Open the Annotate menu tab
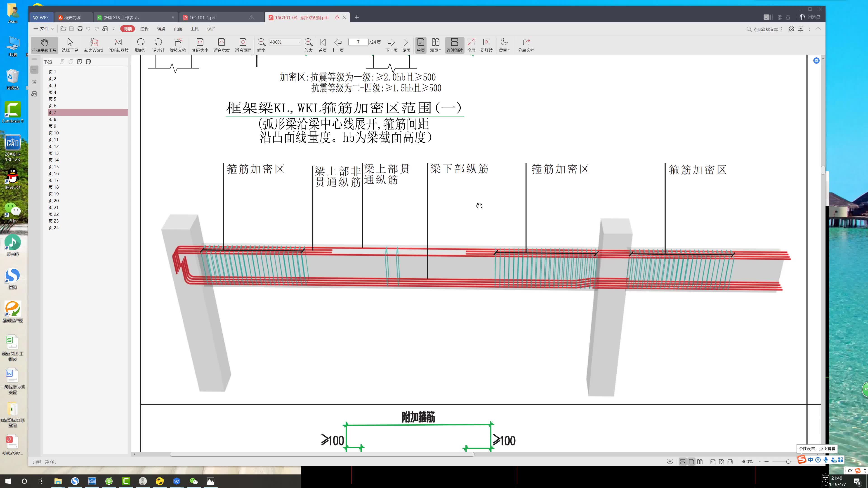This screenshot has width=868, height=488. point(144,29)
